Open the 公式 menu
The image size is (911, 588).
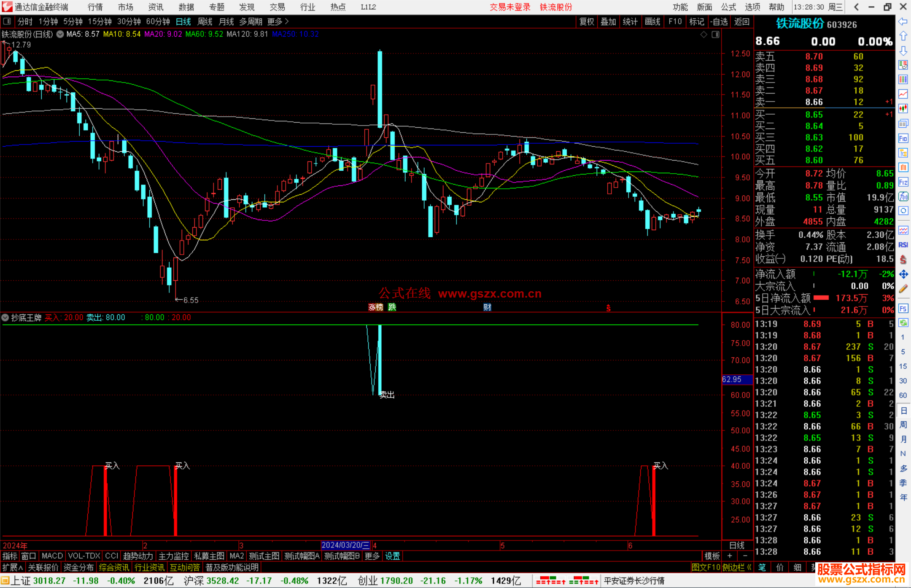tap(728, 7)
